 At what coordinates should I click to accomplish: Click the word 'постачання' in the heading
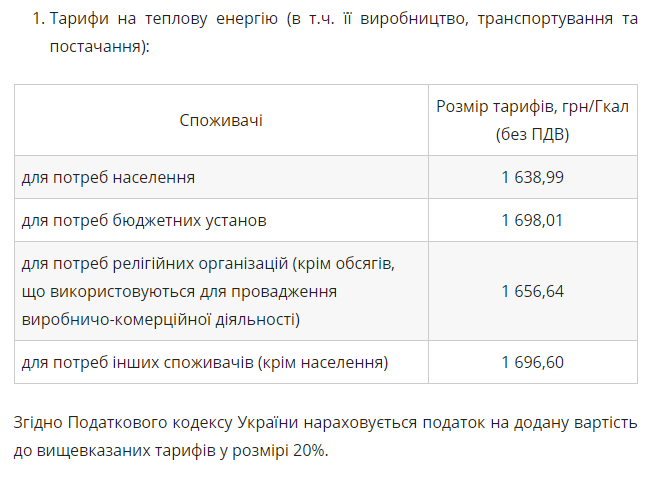[95, 46]
